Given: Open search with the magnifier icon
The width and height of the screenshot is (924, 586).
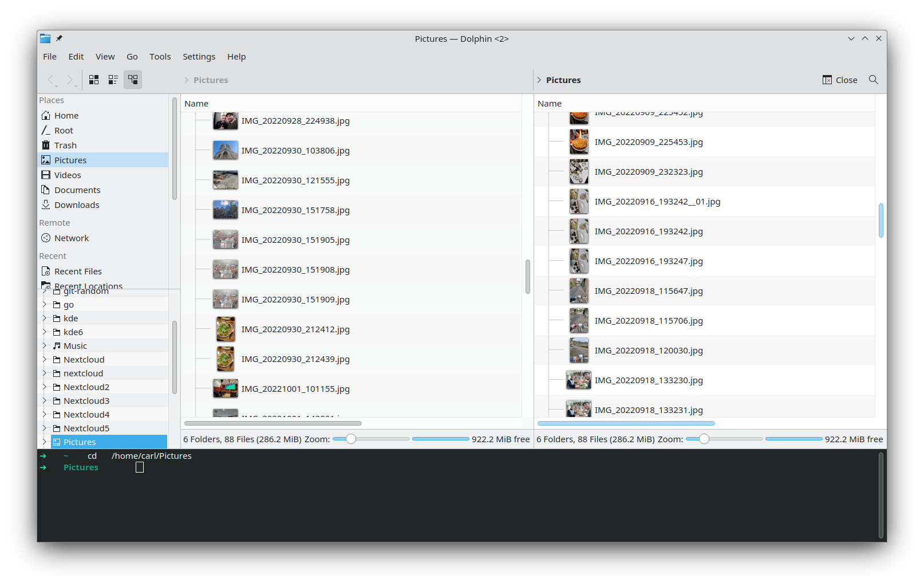Looking at the screenshot, I should pos(873,80).
